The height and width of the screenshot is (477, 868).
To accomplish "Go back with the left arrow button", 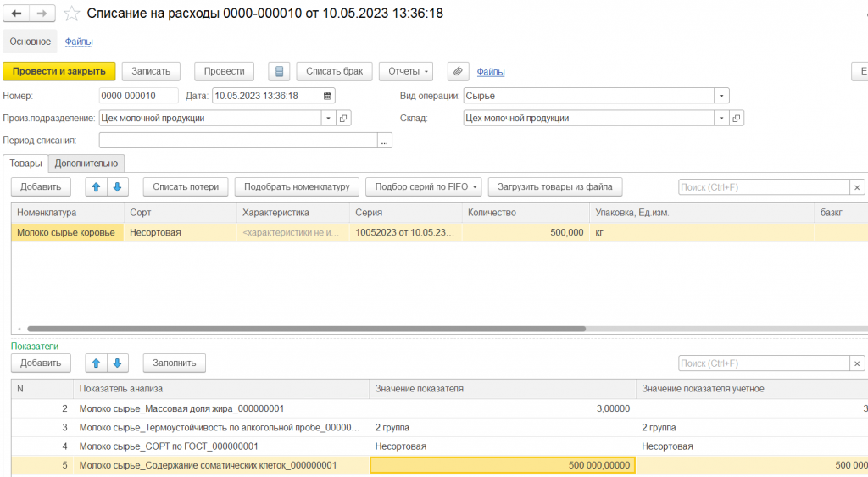I will [16, 14].
